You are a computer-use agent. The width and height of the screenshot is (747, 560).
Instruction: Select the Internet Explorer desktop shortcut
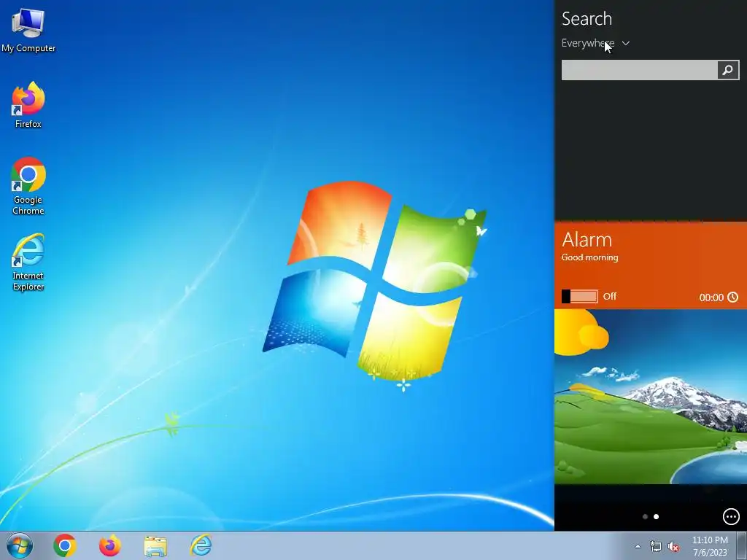[28, 262]
